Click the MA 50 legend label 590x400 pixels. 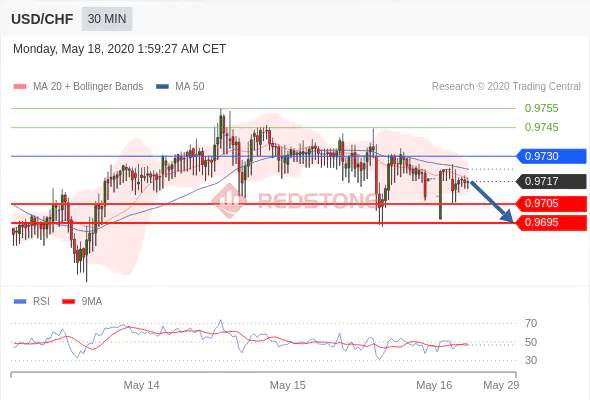[x=190, y=87]
